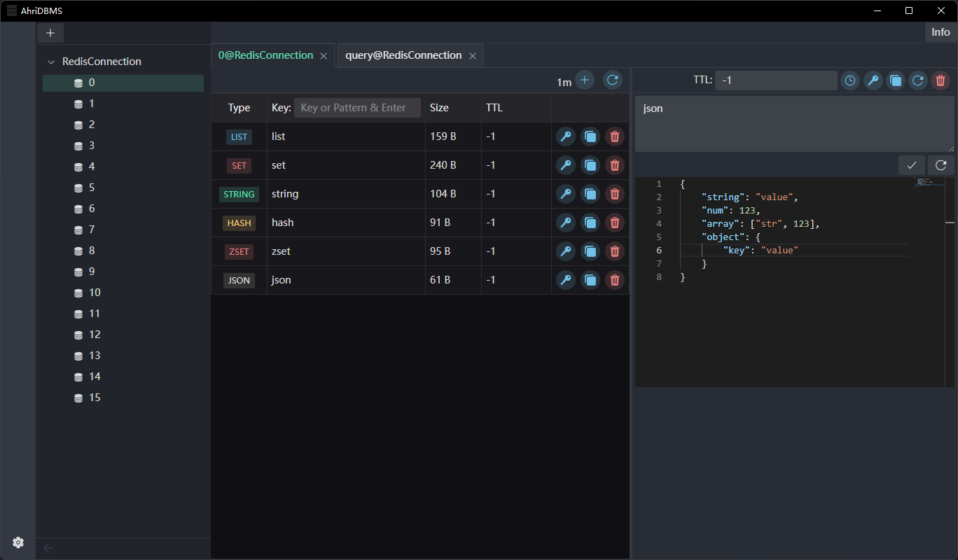Delete the string key with its trash icon
This screenshot has width=958, height=560.
click(615, 194)
